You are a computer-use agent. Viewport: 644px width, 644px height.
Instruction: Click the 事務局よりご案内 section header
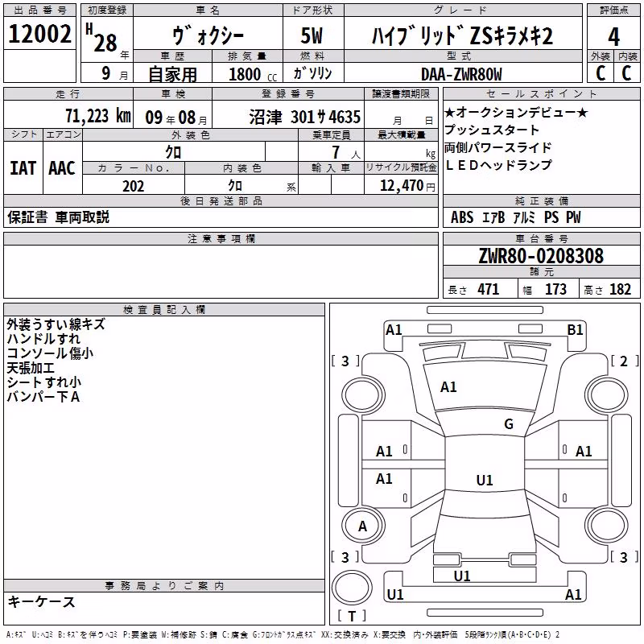(164, 586)
